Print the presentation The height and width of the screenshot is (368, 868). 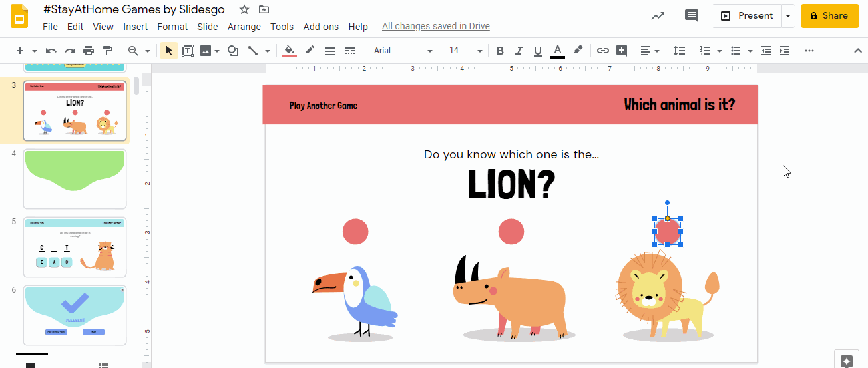pyautogui.click(x=89, y=51)
